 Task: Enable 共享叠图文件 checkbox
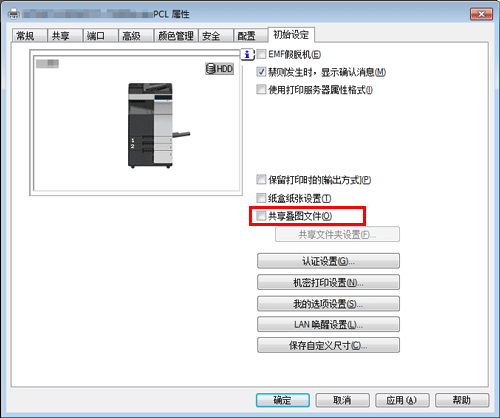point(261,216)
